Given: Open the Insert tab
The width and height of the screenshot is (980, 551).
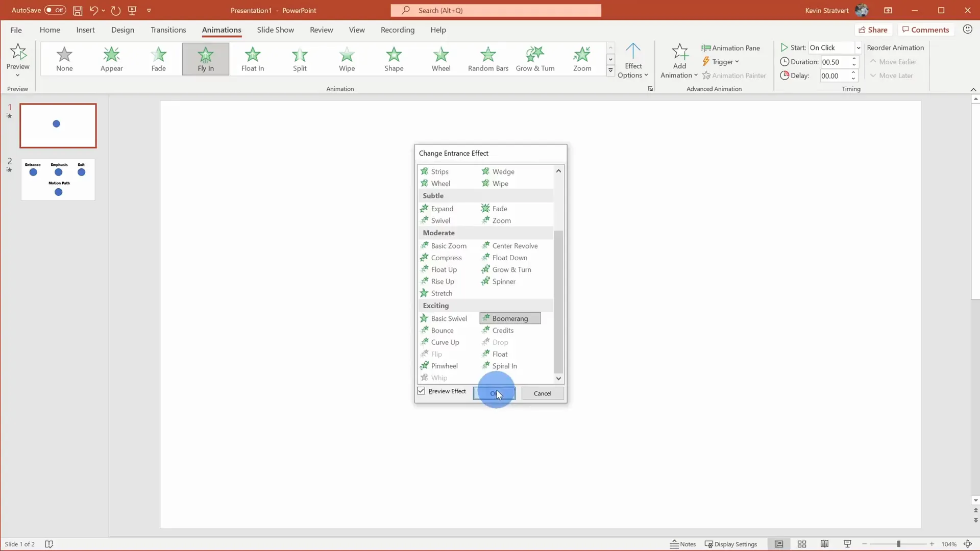Looking at the screenshot, I should 85,30.
